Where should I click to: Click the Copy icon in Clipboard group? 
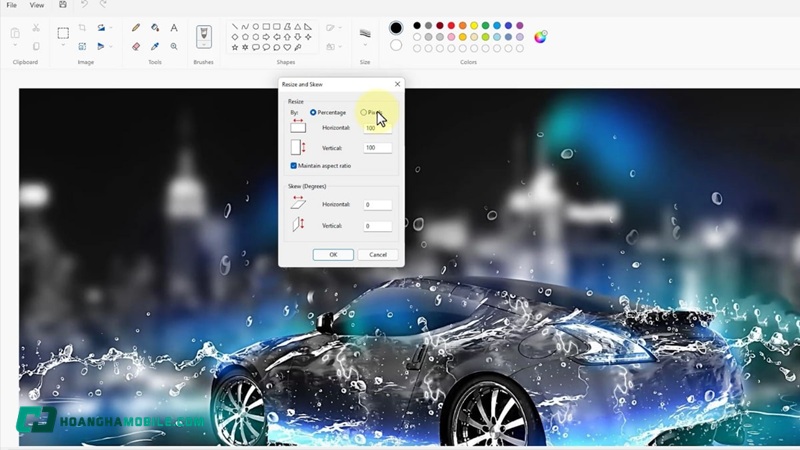[36, 46]
